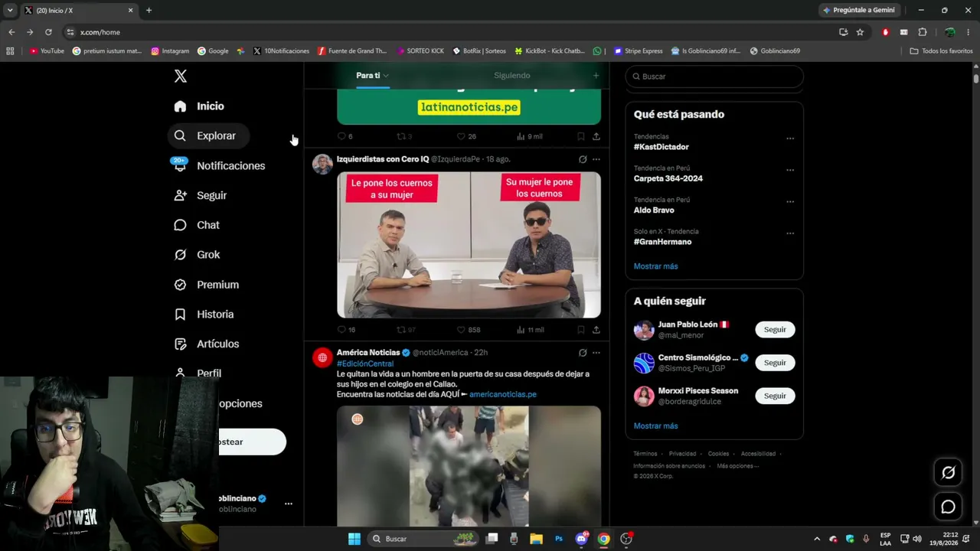Viewport: 980px width, 551px height.
Task: View stats showing 9 mil views
Action: click(x=529, y=136)
